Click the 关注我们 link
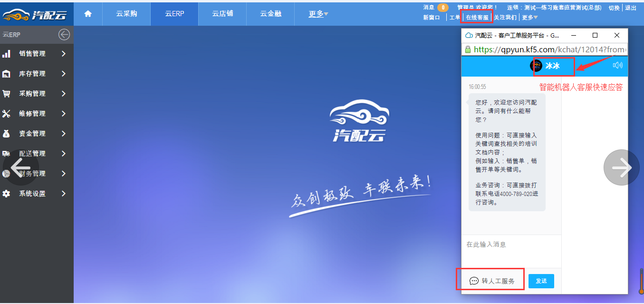 point(505,18)
